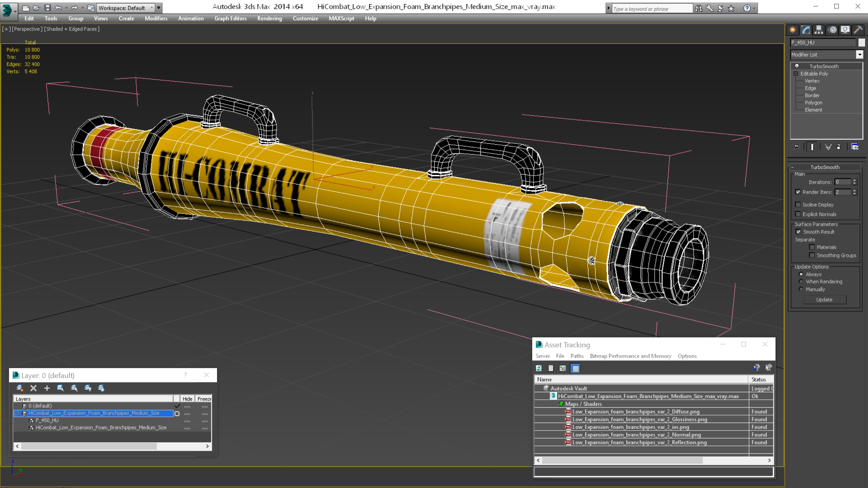The height and width of the screenshot is (488, 868).
Task: Undo the last action with the Undo arrow
Action: point(58,8)
